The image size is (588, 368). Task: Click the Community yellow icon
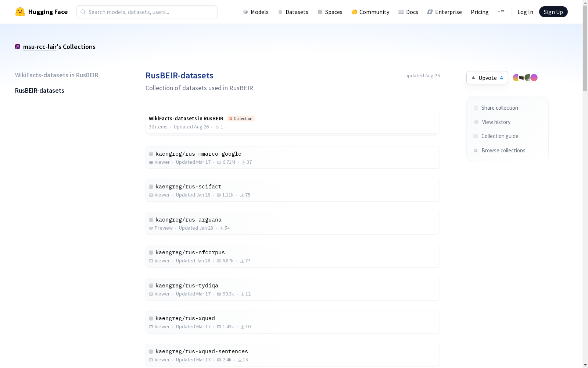(x=354, y=12)
